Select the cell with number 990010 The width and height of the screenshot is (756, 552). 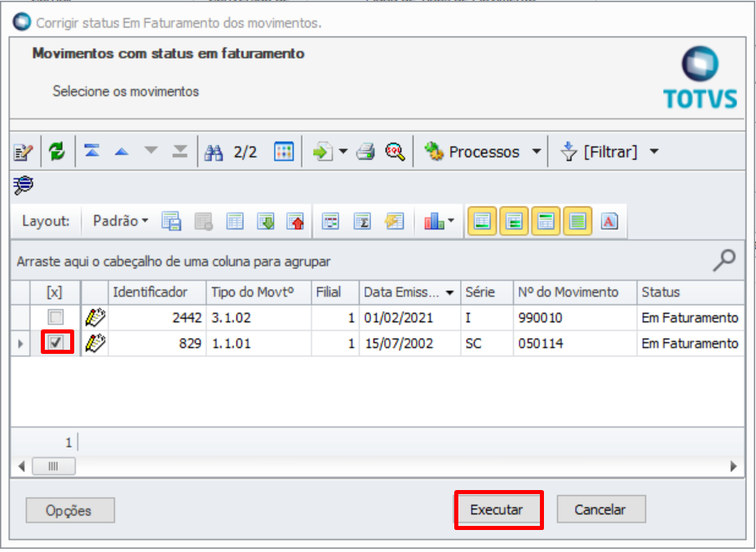pyautogui.click(x=575, y=318)
